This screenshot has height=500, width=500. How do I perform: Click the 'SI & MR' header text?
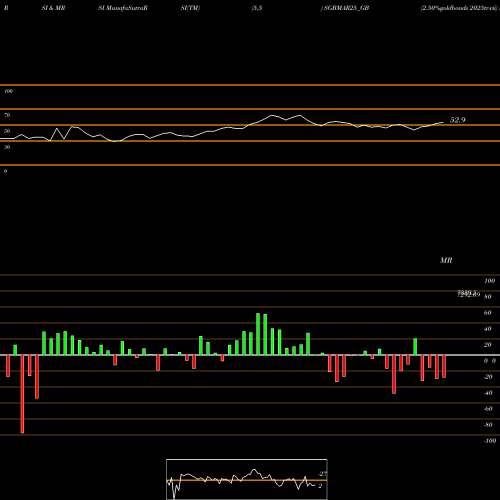coord(53,8)
